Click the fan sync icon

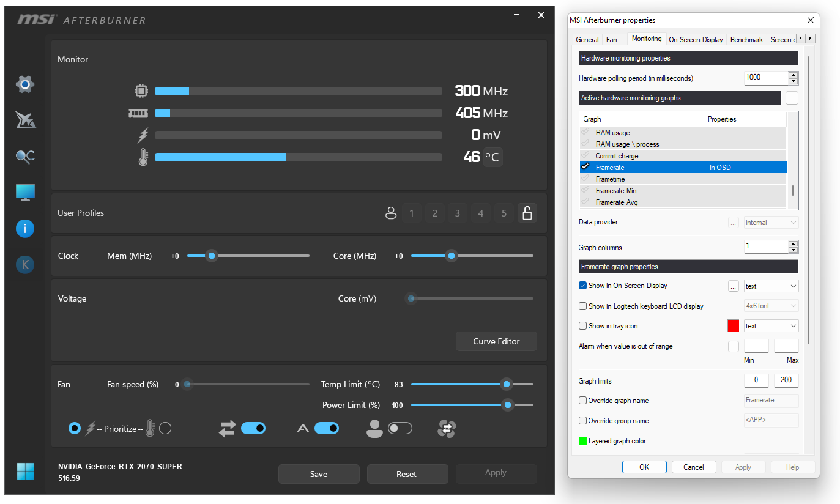point(447,429)
